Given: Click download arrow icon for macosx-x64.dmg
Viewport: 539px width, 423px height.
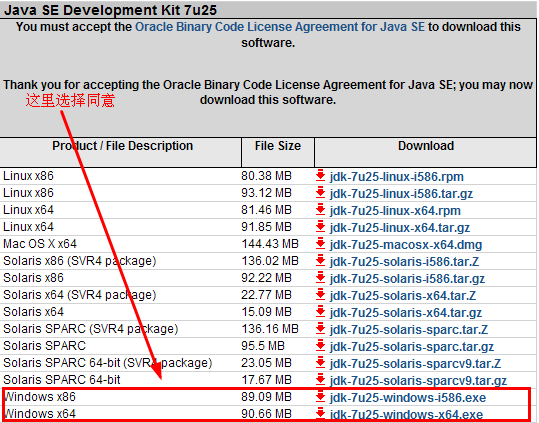Looking at the screenshot, I should [320, 243].
